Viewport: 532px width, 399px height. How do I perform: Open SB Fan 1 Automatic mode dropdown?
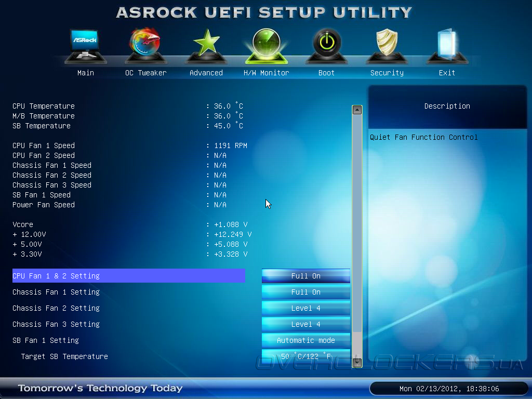click(x=305, y=340)
